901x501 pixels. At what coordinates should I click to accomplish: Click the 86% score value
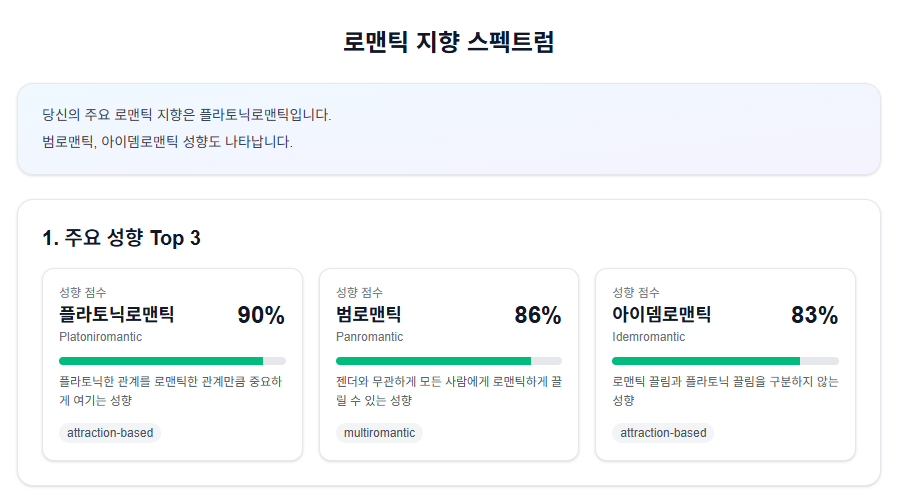pyautogui.click(x=538, y=316)
